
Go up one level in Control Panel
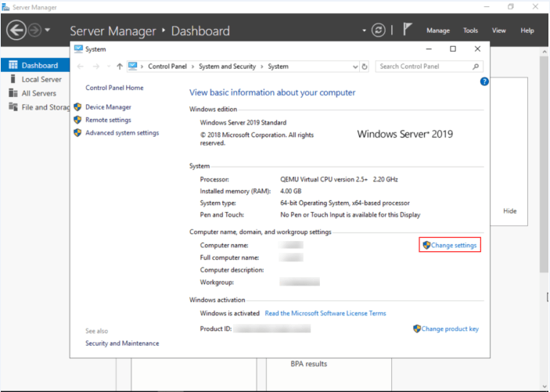pos(120,67)
